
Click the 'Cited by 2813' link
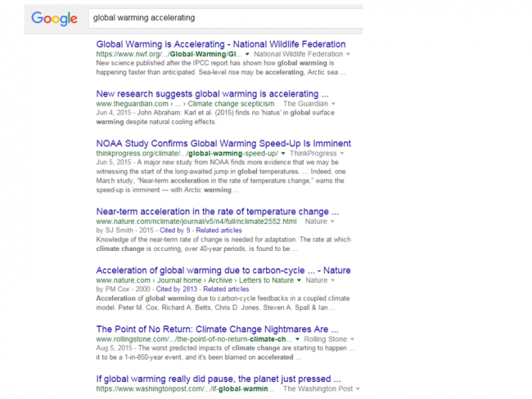[177, 289]
